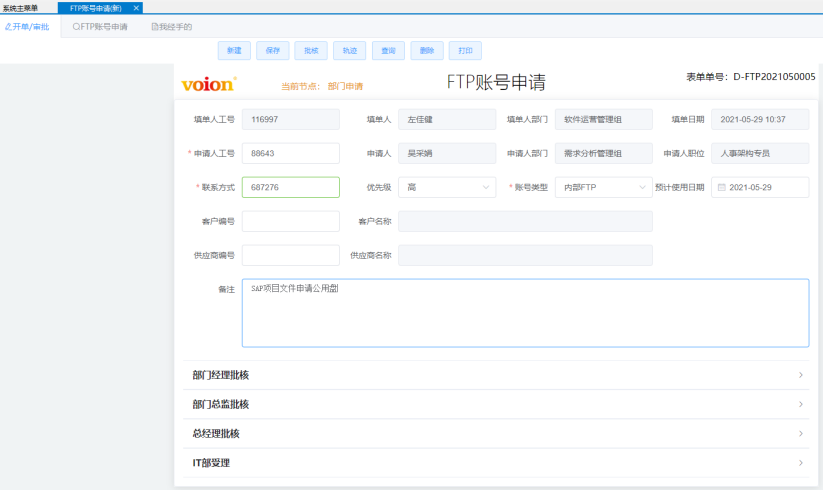Click the calendar icon in 预计使用日期

(722, 187)
